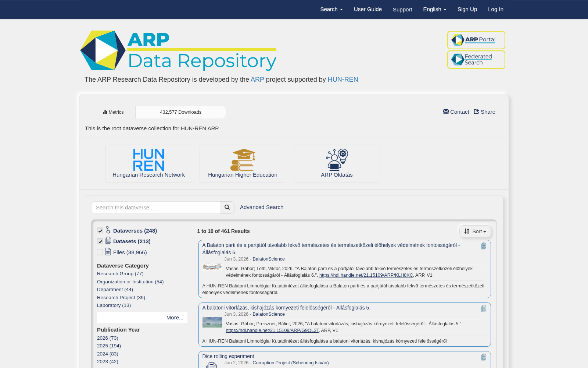
Task: Click Sign Up in navbar
Action: pos(467,9)
